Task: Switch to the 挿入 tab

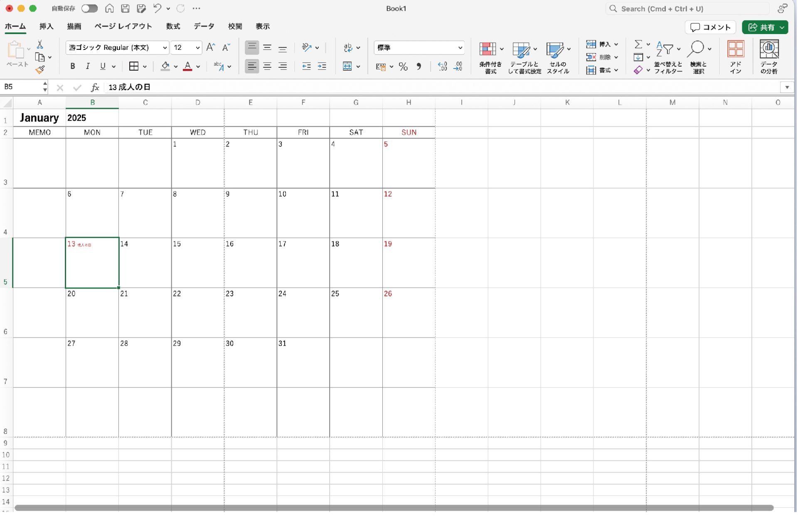Action: click(x=46, y=26)
